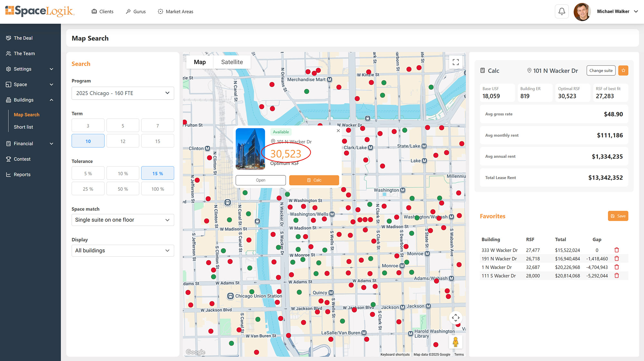Select the 12 year term option
The width and height of the screenshot is (644, 361).
tap(123, 141)
